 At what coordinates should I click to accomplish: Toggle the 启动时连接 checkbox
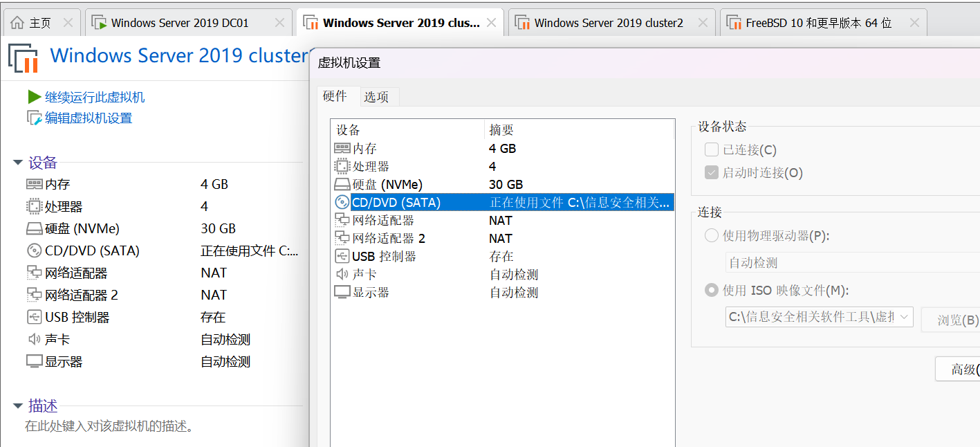click(x=711, y=172)
